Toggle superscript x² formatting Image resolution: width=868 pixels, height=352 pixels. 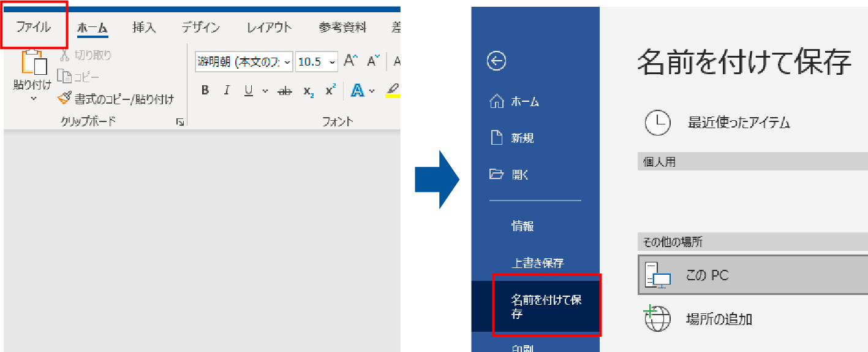pos(330,91)
